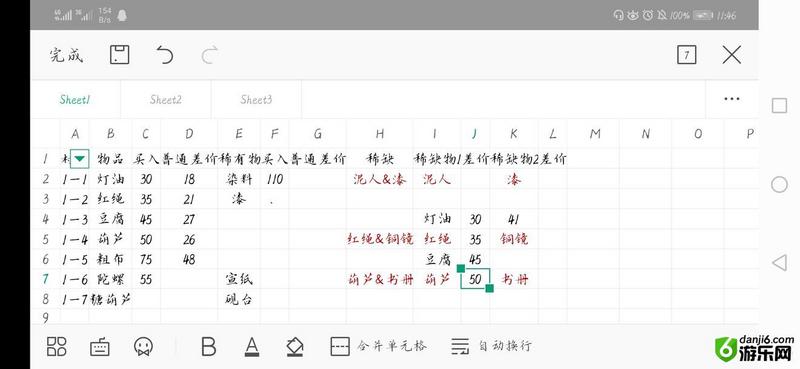
Task: Open the three-dot sheet options menu
Action: pos(732,99)
